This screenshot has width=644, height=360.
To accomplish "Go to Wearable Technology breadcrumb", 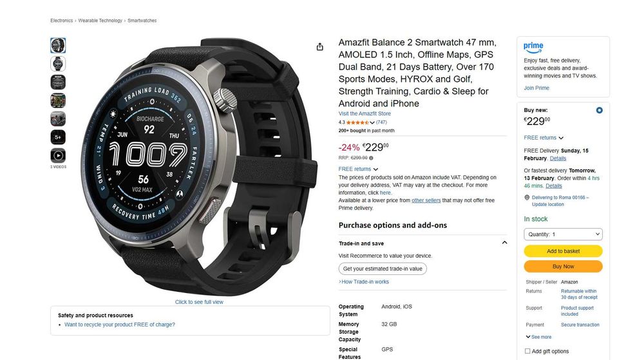I will (100, 21).
